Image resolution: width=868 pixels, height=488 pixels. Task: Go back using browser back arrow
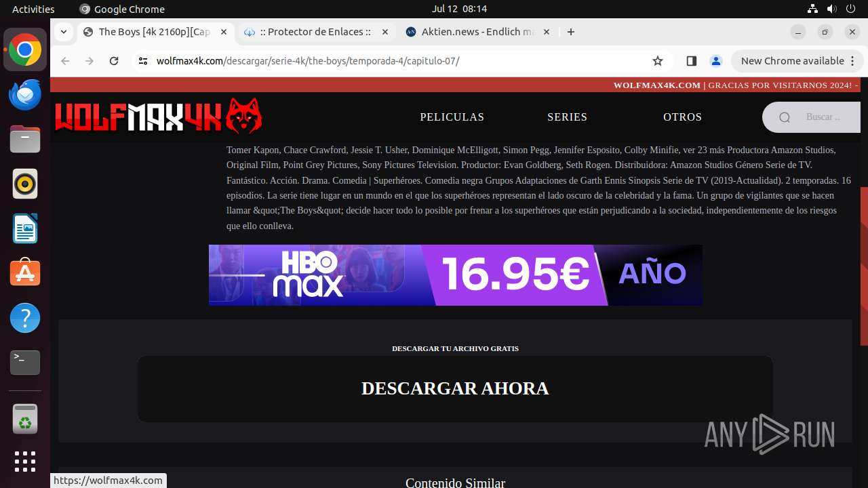click(x=65, y=61)
